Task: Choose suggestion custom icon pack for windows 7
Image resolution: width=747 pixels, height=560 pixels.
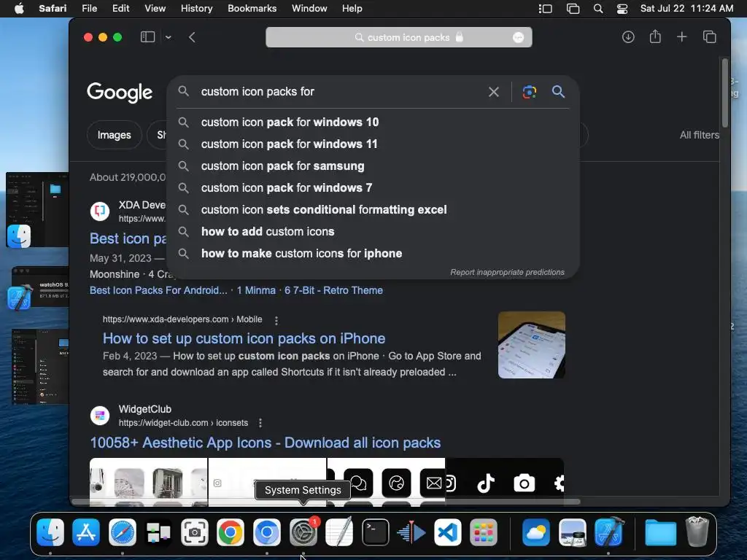Action: coord(373,187)
